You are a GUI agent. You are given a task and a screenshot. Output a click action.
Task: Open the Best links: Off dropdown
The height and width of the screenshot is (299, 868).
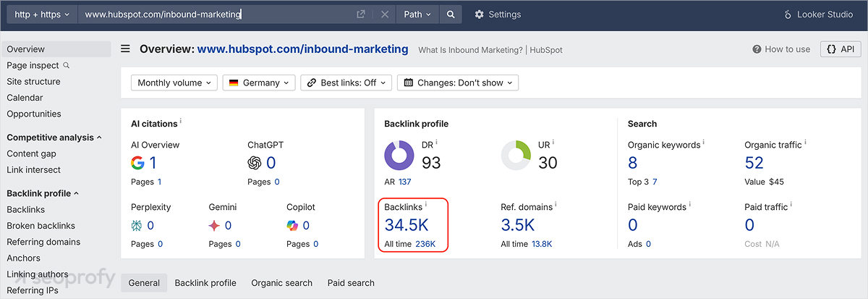[346, 83]
